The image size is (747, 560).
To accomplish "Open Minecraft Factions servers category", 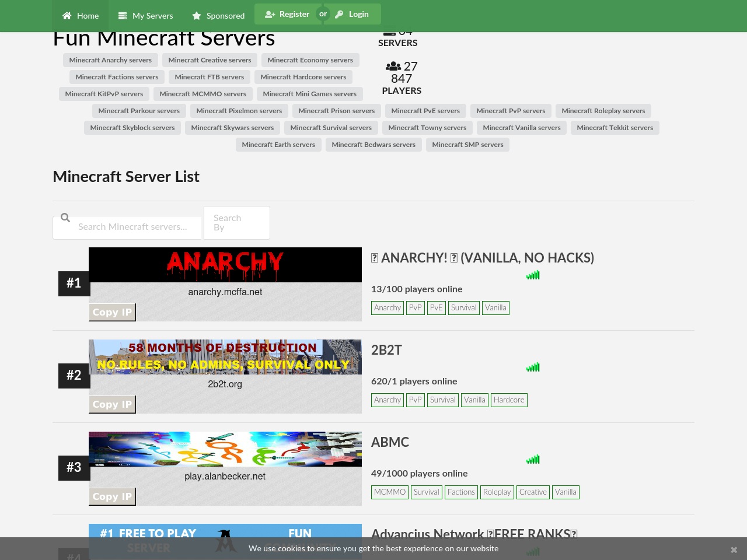I will [x=117, y=77].
